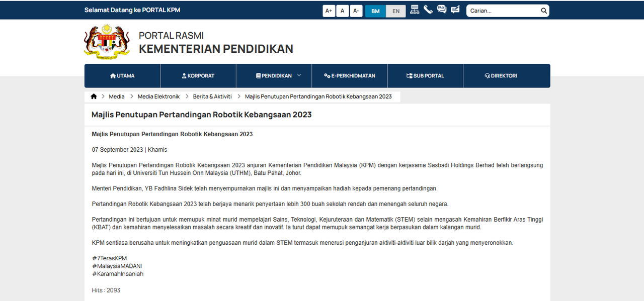Open the KORPORAT menu item

(198, 76)
